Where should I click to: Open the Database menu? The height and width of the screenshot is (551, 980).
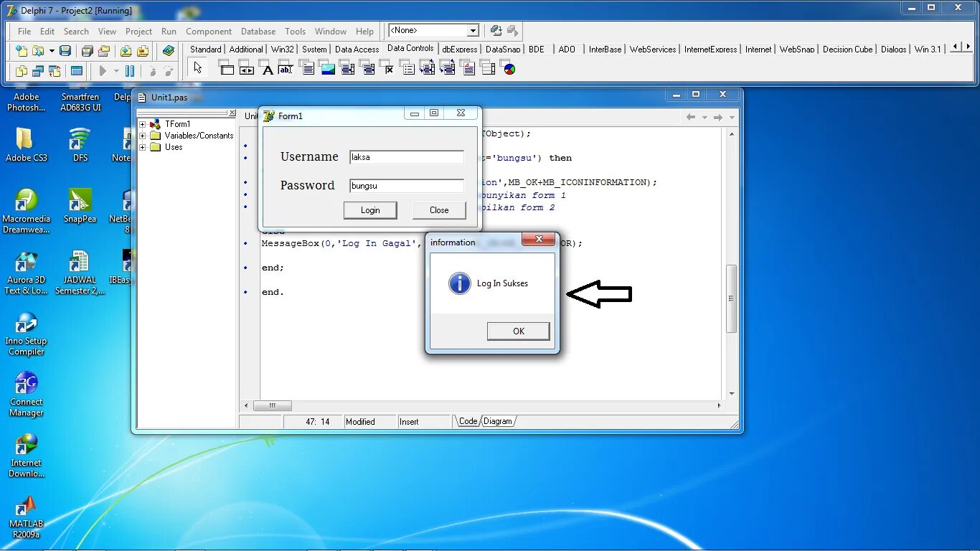tap(258, 32)
